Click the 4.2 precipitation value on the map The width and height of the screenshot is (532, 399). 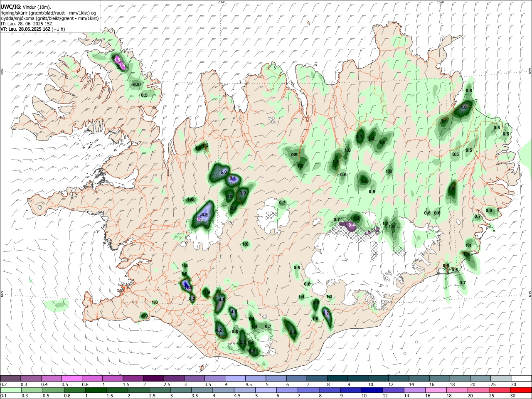(x=219, y=330)
